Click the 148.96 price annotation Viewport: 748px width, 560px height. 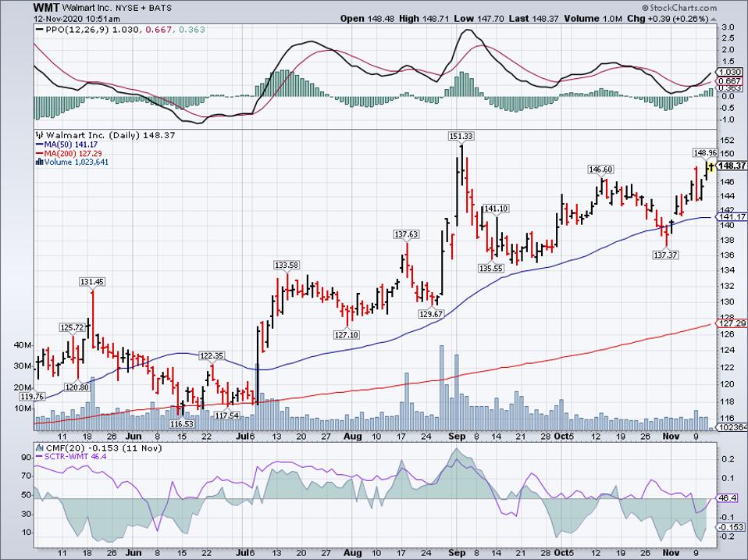(705, 153)
